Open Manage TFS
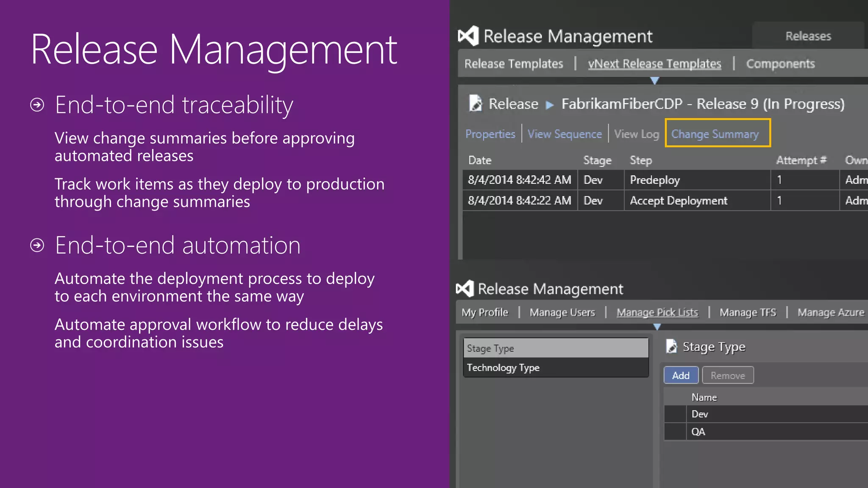868x488 pixels. click(748, 312)
